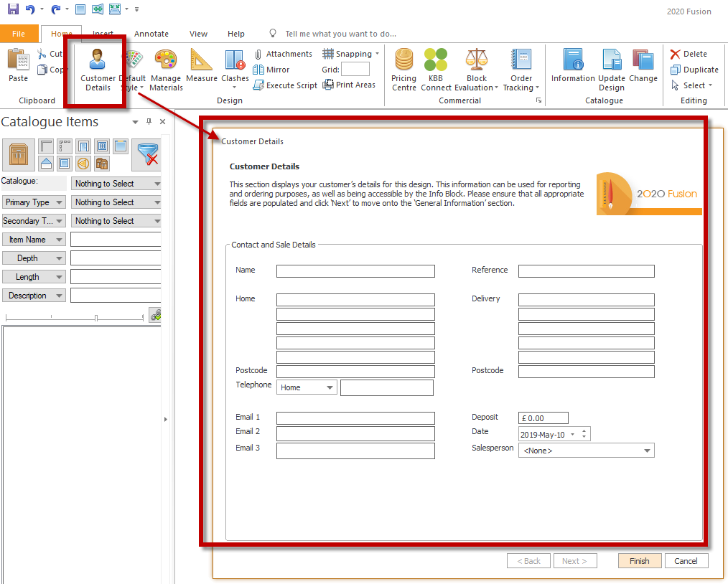Viewport: 728px width, 584px height.
Task: Click the home Postcode field
Action: point(355,372)
